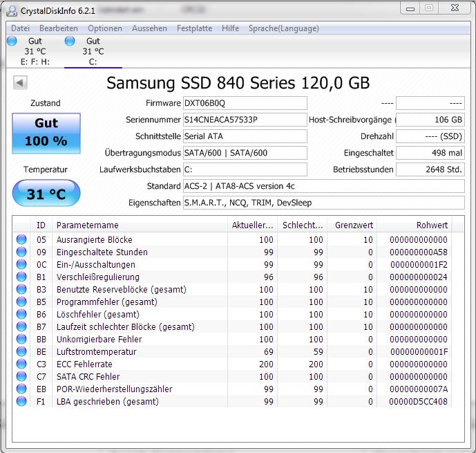
Task: Click status icon for LBA geschrieben
Action: 21,401
